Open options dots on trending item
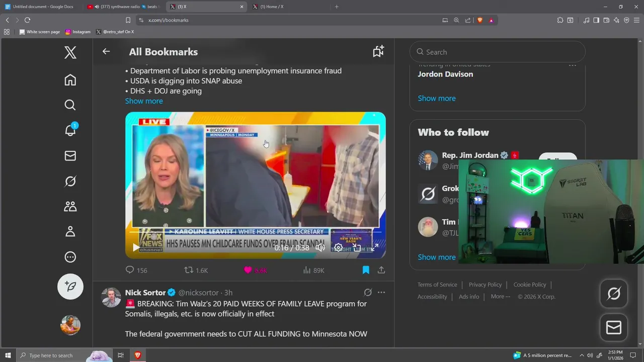 coord(573,65)
